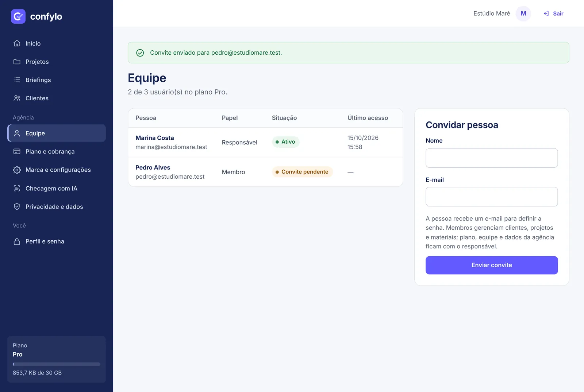Click the M user avatar

coord(523,13)
